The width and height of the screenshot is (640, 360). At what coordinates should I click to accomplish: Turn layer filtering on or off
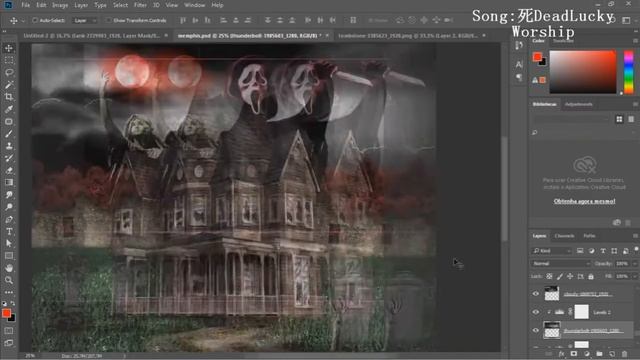tap(636, 249)
